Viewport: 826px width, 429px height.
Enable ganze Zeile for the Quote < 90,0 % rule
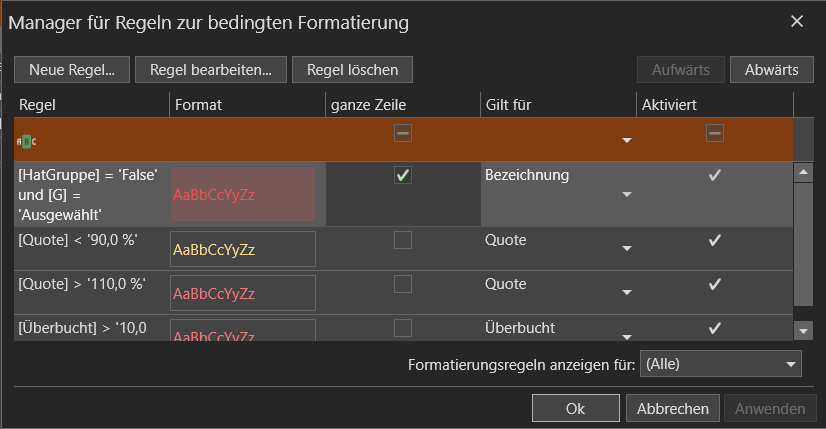coord(403,240)
